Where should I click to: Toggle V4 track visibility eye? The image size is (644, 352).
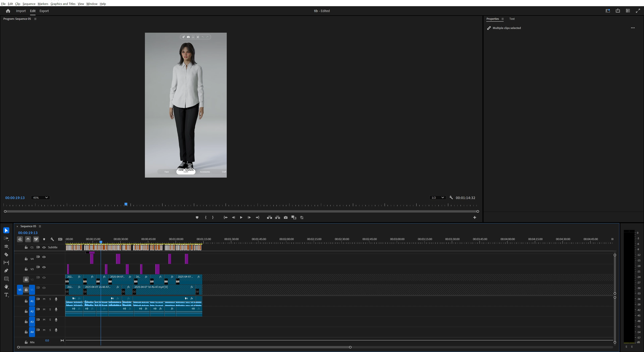coord(44,257)
